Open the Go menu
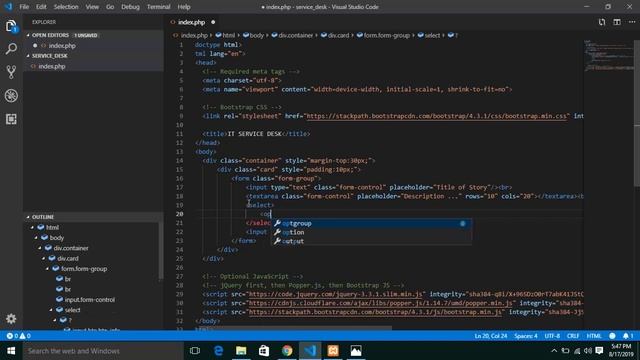The width and height of the screenshot is (640, 360). click(110, 7)
